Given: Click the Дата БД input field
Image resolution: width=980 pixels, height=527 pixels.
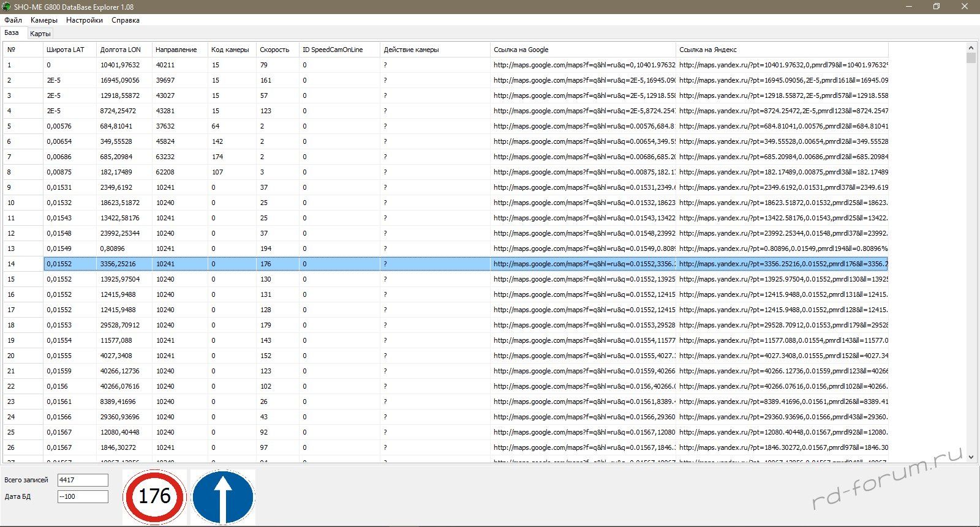Looking at the screenshot, I should pyautogui.click(x=83, y=496).
